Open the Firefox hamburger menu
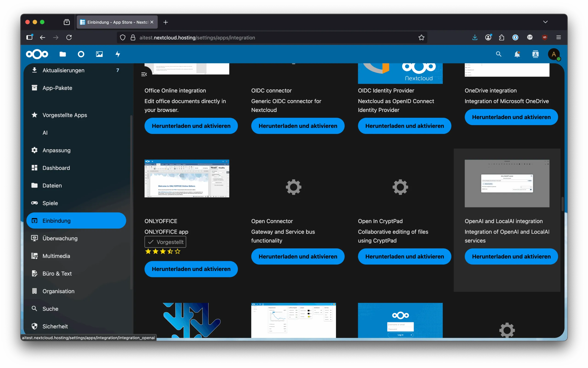588x368 pixels. coord(558,37)
